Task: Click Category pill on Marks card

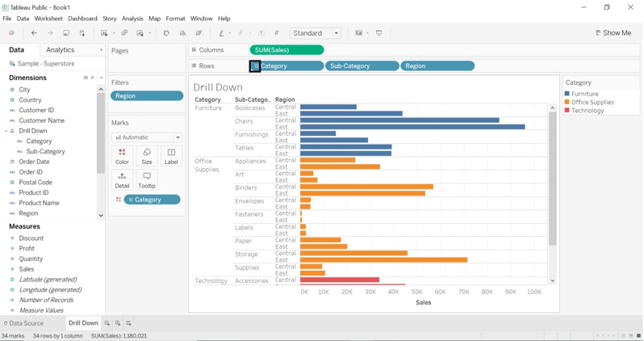Action: coord(152,200)
